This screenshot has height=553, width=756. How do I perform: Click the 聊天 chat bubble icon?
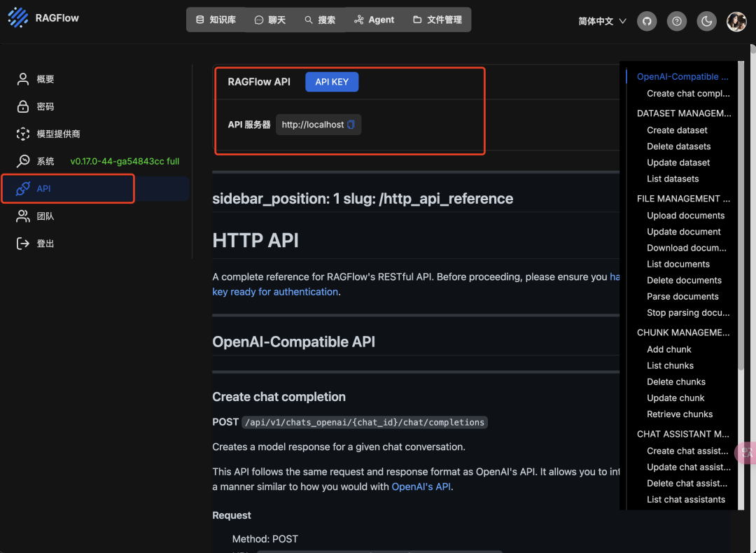coord(259,20)
